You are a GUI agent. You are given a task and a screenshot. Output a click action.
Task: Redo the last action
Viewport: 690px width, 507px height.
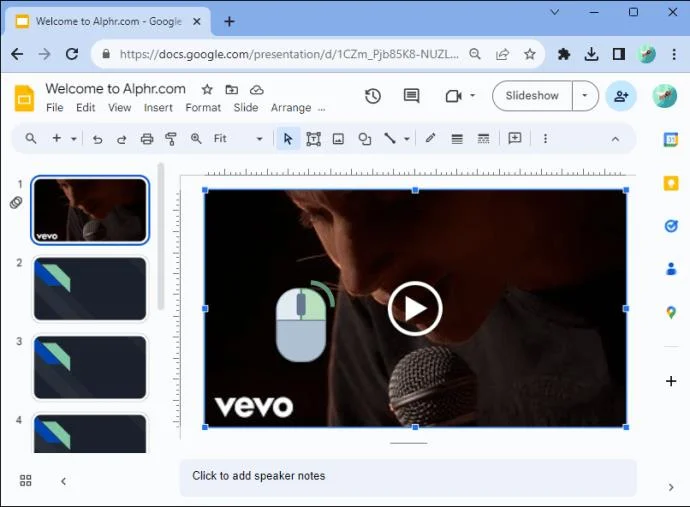121,139
